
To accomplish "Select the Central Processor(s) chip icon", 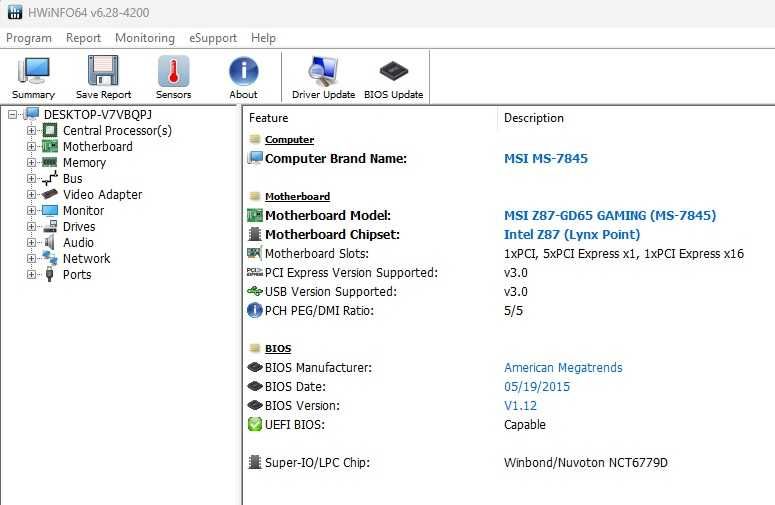I will 49,130.
